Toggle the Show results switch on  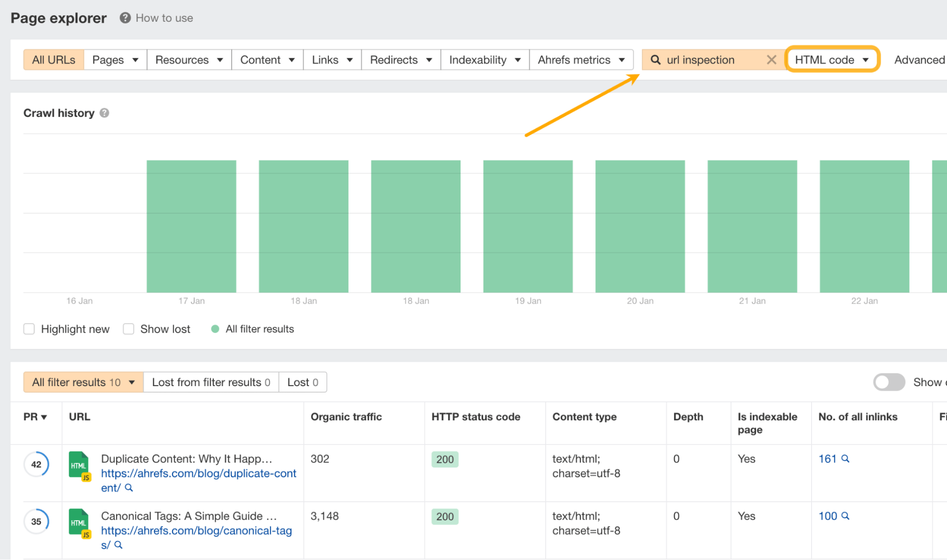point(889,382)
